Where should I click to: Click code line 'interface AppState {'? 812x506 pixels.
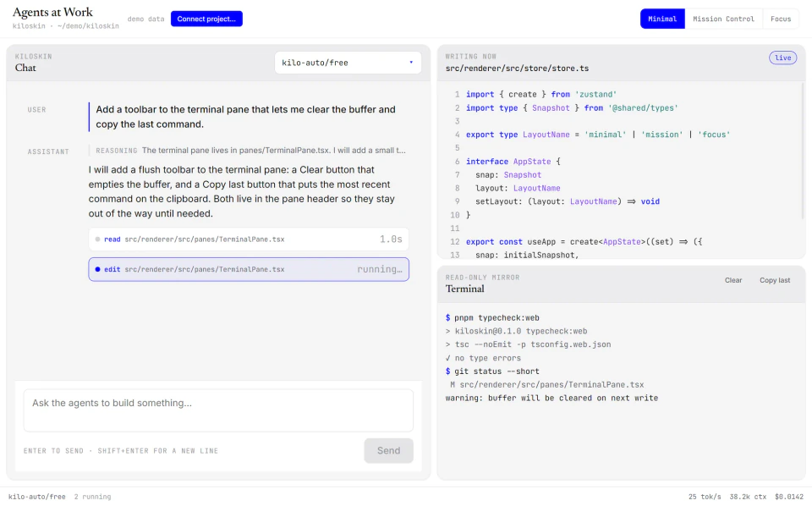click(x=513, y=162)
